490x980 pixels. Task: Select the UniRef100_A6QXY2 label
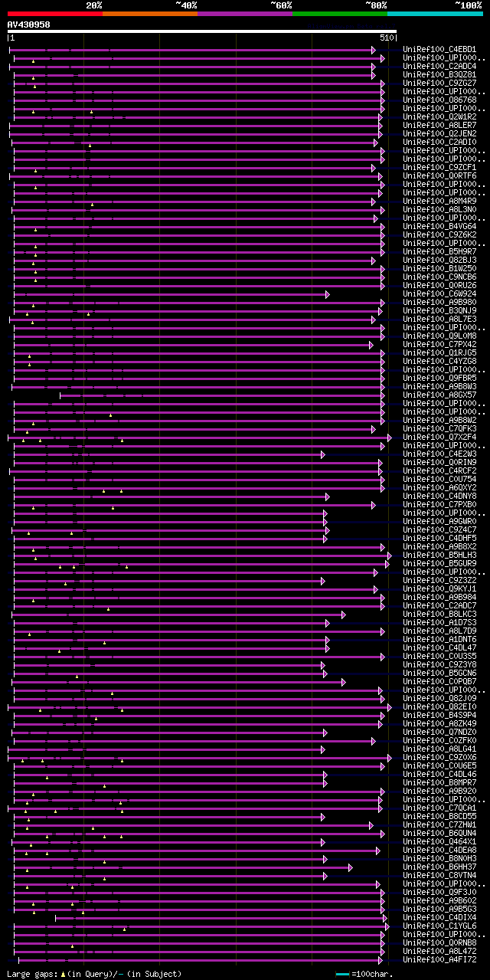[439, 488]
